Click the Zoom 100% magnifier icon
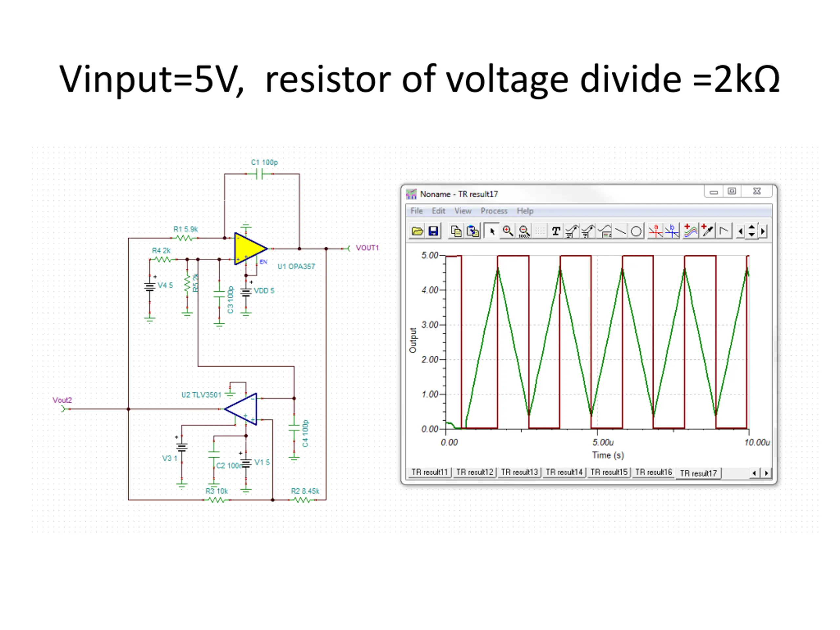 pyautogui.click(x=524, y=231)
